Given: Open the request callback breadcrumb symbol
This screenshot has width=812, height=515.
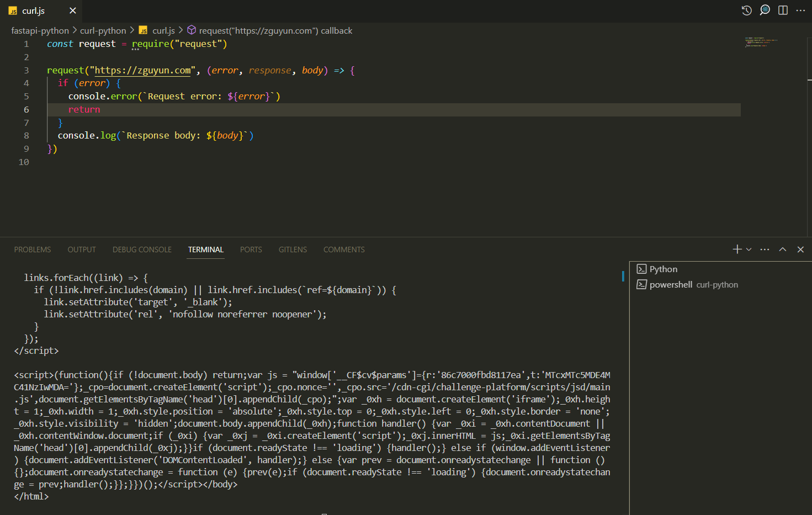Looking at the screenshot, I should pos(275,31).
